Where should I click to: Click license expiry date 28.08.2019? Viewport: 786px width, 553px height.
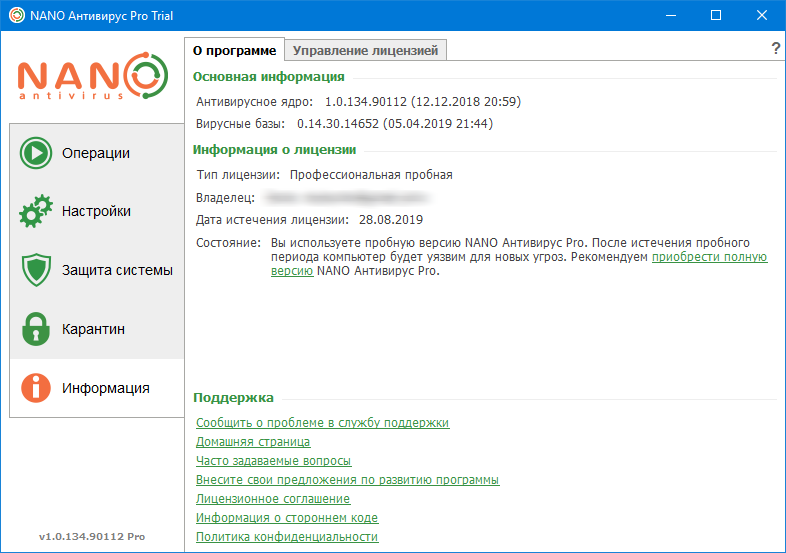click(x=391, y=220)
